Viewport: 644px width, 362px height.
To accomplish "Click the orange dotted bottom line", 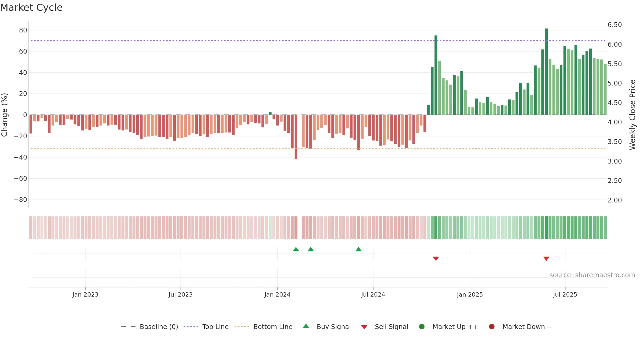I will point(318,149).
